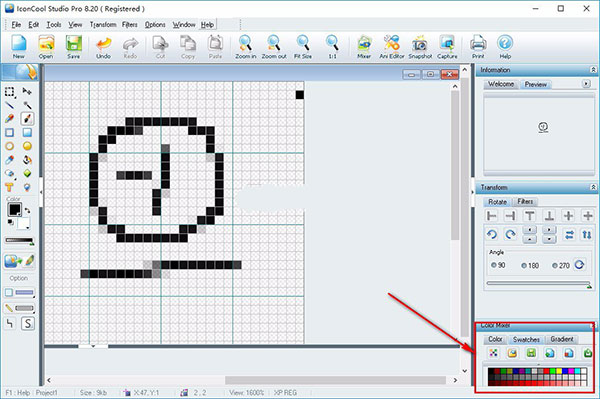The width and height of the screenshot is (600, 399).
Task: Select the filled Ellipse tool
Action: pyautogui.click(x=27, y=146)
